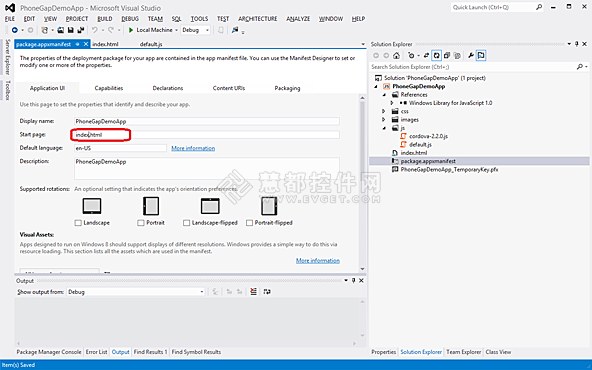
Task: Toggle Word Wrap icon in Output toolbar
Action: [267, 292]
